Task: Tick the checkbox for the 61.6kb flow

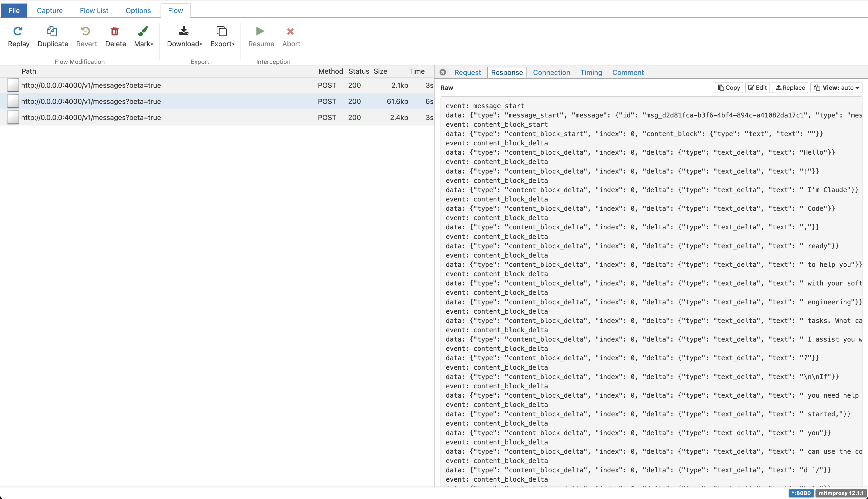Action: tap(13, 101)
